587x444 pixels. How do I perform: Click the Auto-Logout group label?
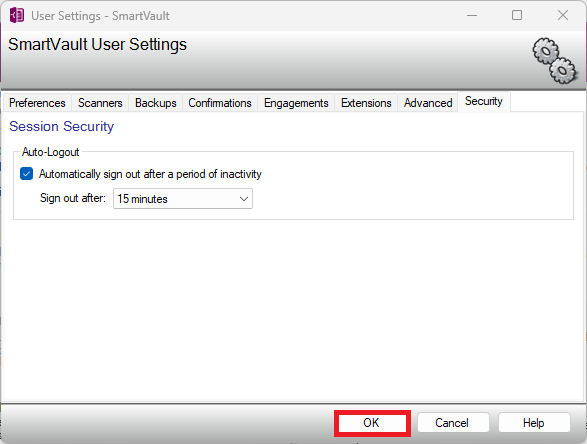point(51,152)
